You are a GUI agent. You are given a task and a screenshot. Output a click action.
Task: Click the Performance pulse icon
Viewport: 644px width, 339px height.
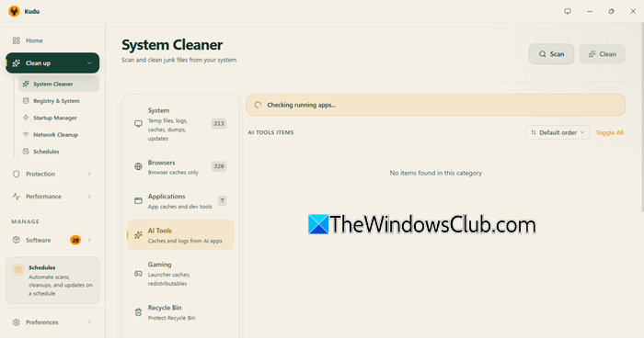point(16,197)
